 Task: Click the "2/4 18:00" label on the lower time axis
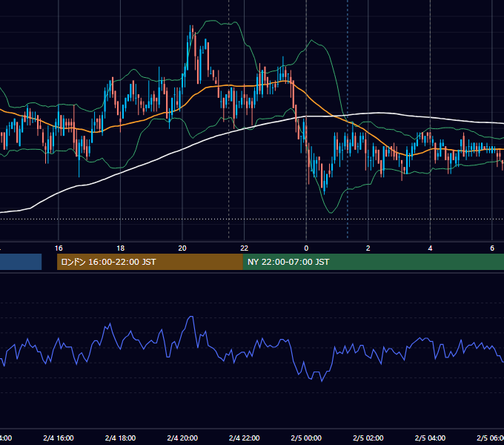[x=120, y=438]
